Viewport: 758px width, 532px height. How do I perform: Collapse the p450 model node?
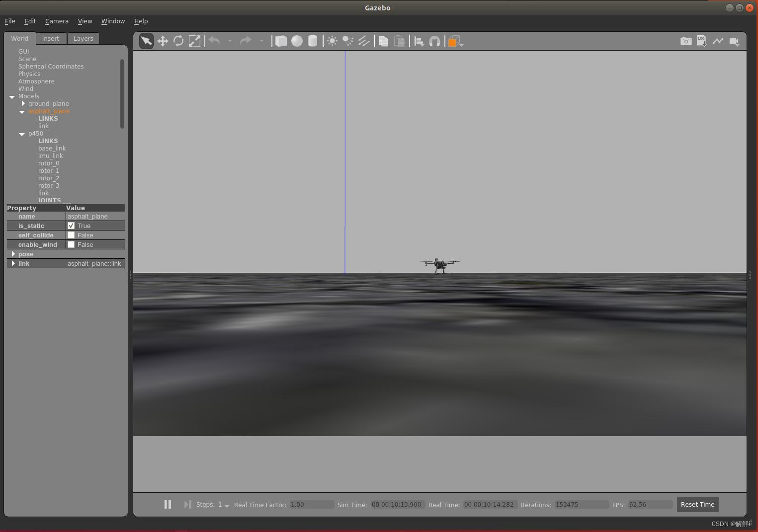[22, 134]
